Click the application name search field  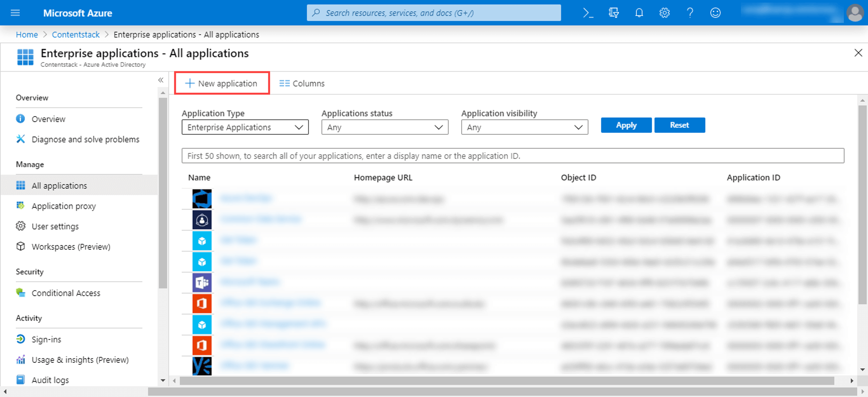tap(513, 156)
